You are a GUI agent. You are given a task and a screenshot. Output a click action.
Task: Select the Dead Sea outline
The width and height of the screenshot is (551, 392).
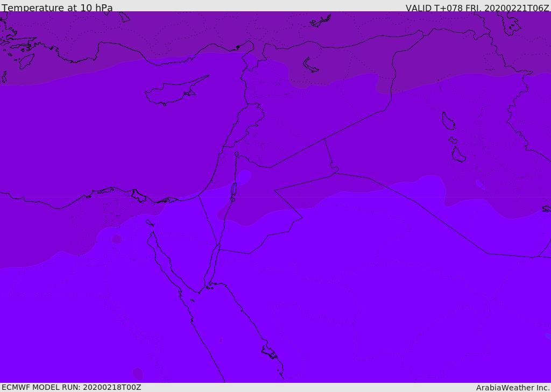click(x=234, y=190)
